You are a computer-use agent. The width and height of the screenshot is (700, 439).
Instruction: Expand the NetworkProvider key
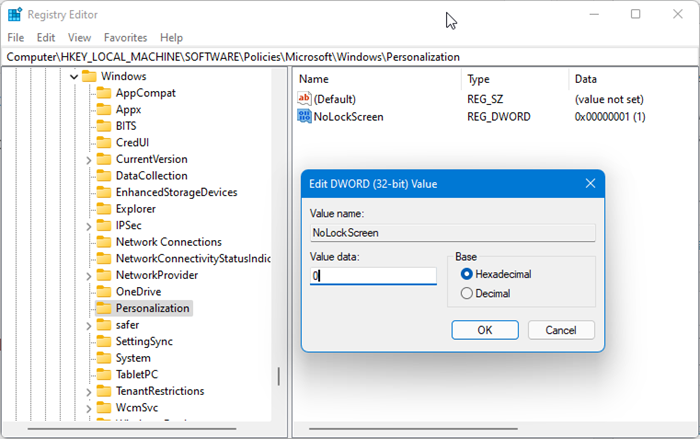[89, 275]
